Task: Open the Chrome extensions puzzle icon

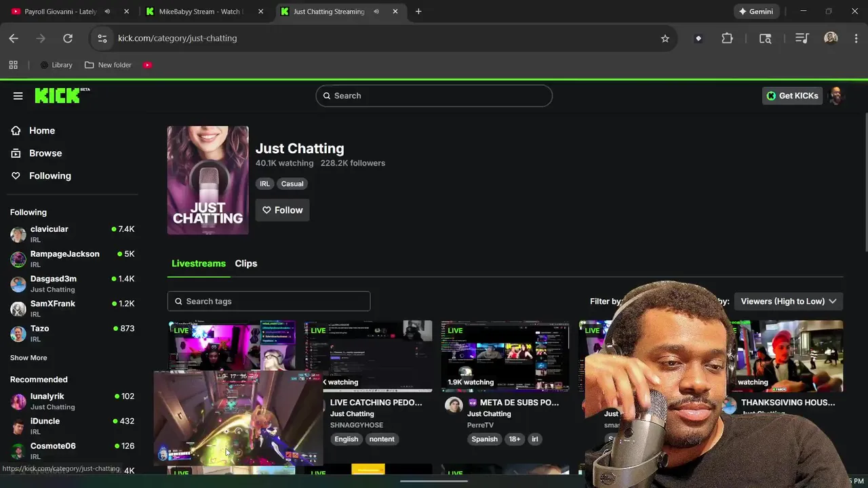Action: click(728, 39)
